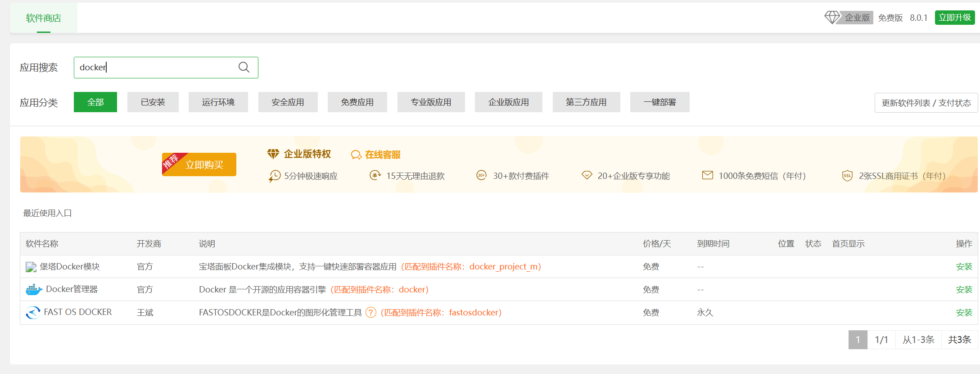The image size is (980, 374).
Task: Click the 首页显示 column header
Action: (849, 244)
